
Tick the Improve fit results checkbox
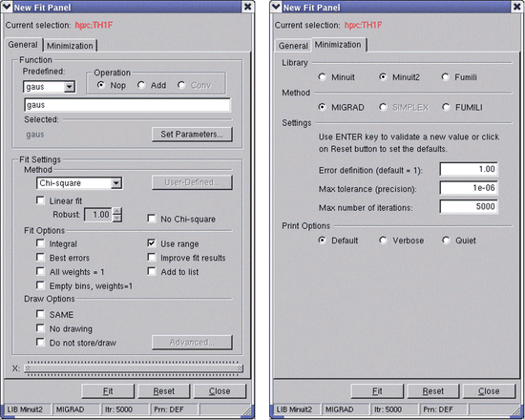152,257
